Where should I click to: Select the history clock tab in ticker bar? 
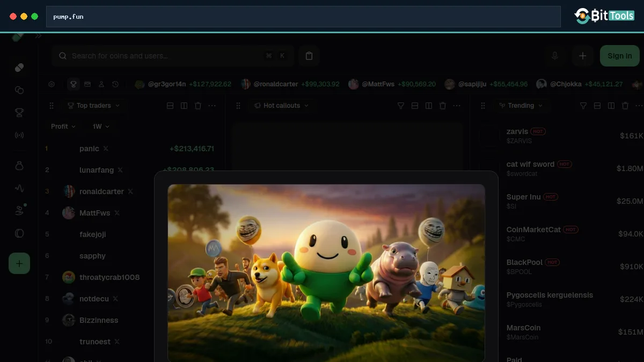click(x=115, y=84)
